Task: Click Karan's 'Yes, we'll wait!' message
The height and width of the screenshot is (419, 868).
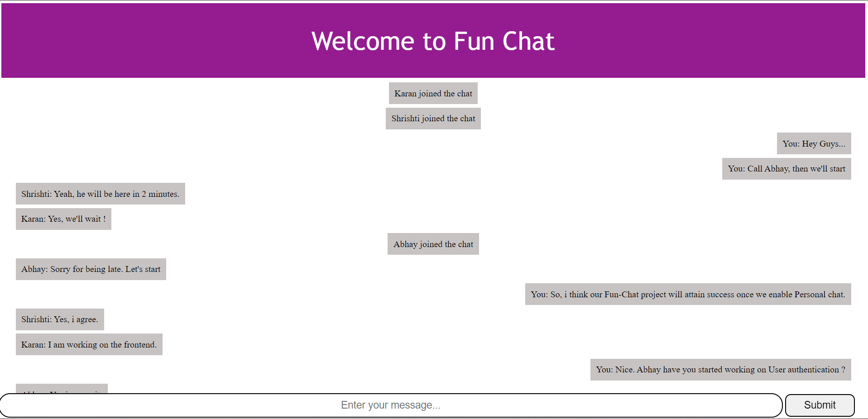Action: tap(63, 219)
